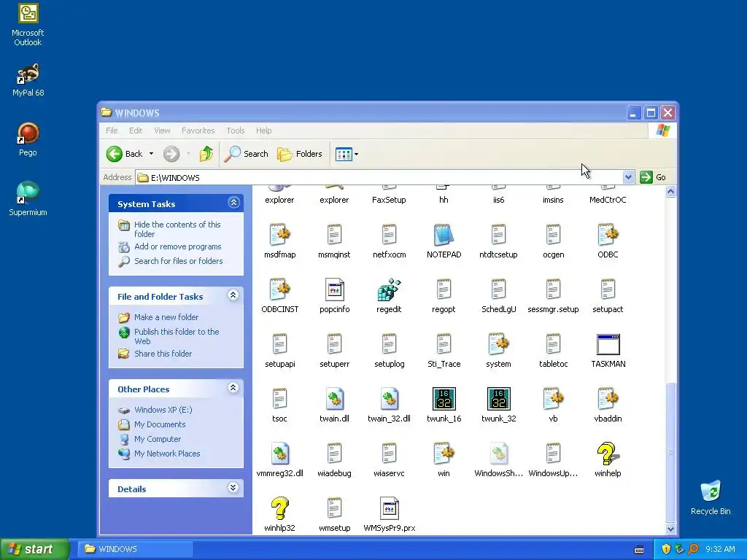Click the Go button
Viewport: 747px width, 560px height.
click(653, 177)
